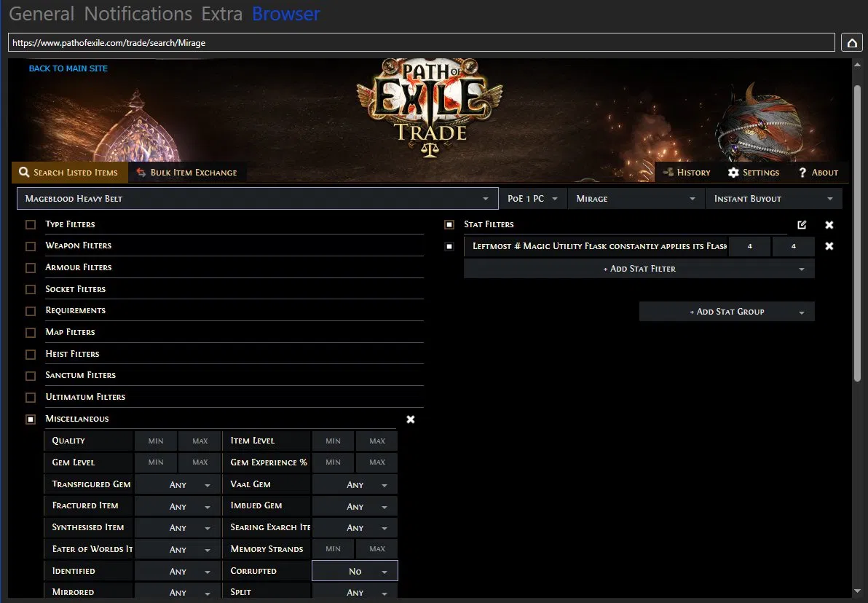Open the Split Any dropdown

tap(355, 591)
